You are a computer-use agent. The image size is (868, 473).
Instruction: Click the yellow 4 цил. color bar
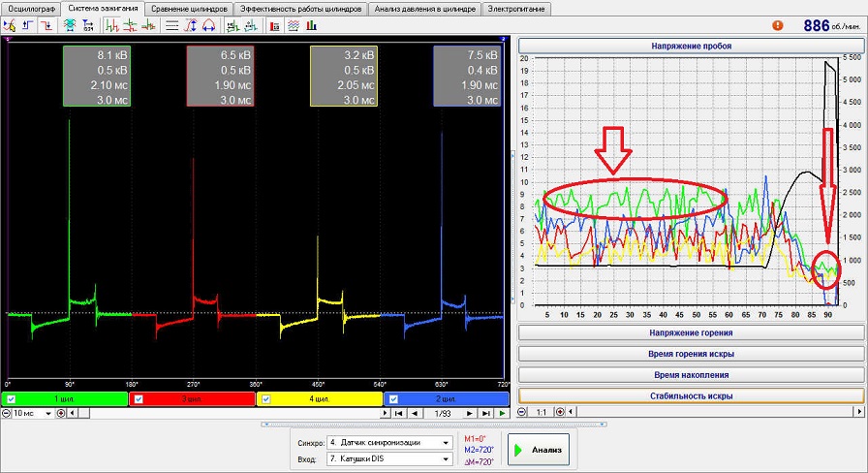click(x=320, y=398)
